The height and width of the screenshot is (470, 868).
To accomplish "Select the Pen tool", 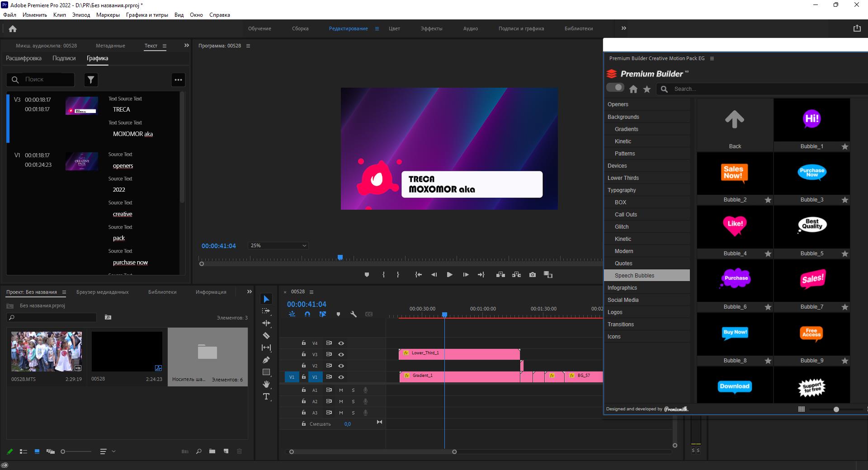I will tap(266, 360).
